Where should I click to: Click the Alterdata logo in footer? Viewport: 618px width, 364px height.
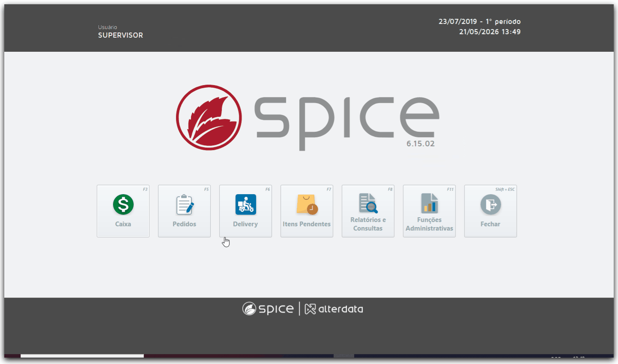334,309
